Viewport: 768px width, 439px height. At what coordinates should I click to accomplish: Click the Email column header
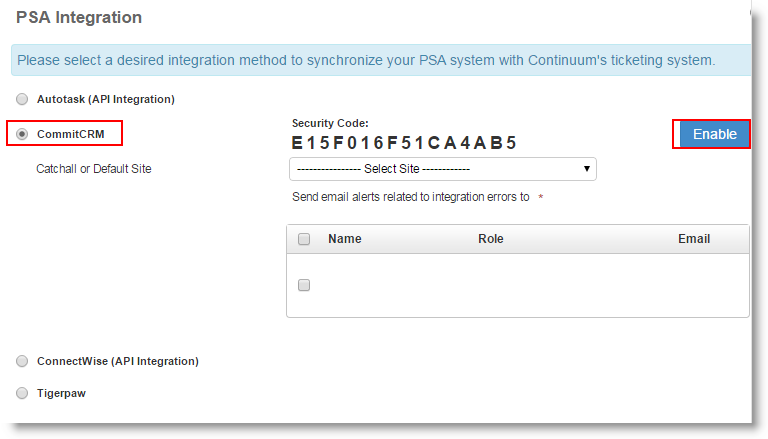coord(694,239)
